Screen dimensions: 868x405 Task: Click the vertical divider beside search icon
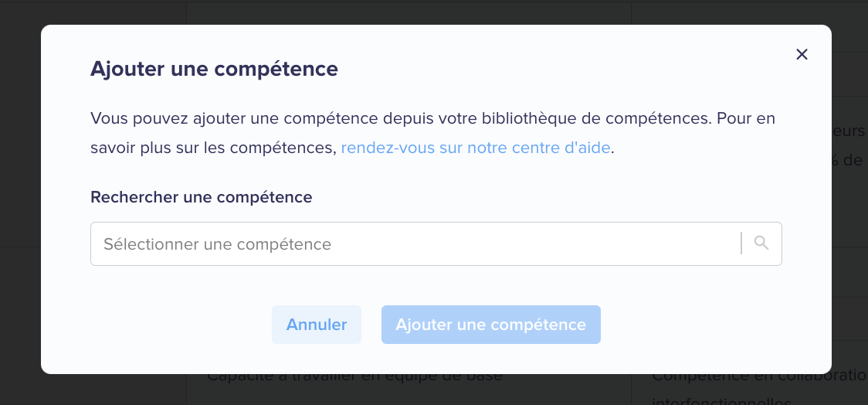pyautogui.click(x=741, y=243)
